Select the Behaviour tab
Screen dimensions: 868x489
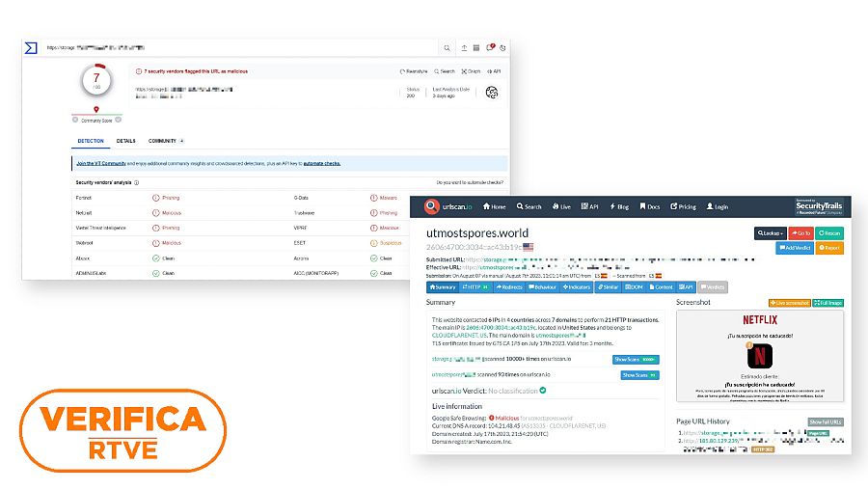pyautogui.click(x=542, y=286)
